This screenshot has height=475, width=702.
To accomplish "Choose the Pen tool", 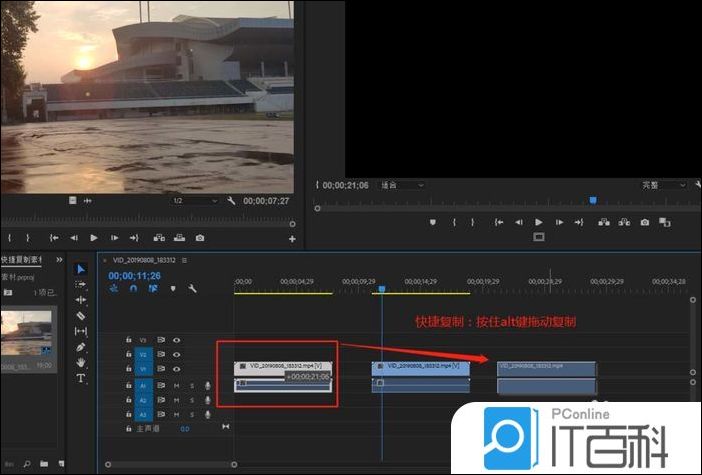I will pos(81,347).
